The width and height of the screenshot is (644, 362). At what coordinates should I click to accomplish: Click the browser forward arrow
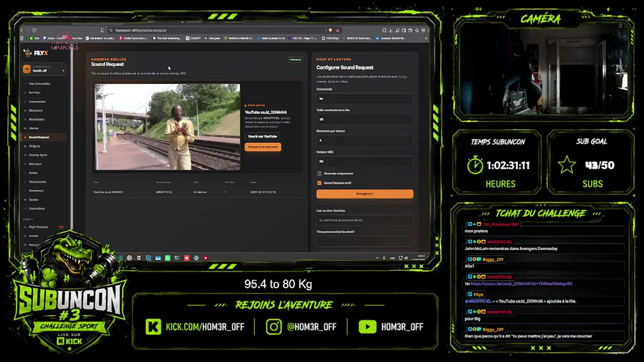coord(28,30)
